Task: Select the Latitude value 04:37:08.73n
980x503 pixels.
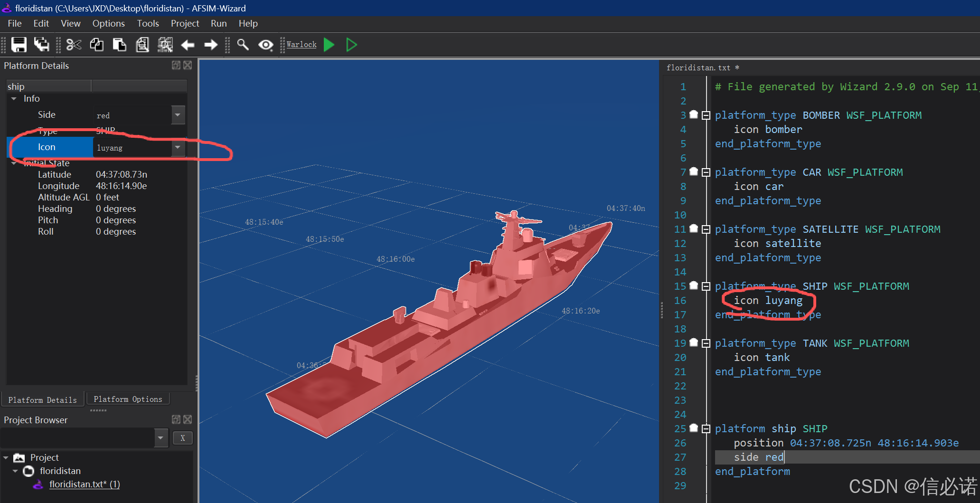Action: [x=122, y=174]
